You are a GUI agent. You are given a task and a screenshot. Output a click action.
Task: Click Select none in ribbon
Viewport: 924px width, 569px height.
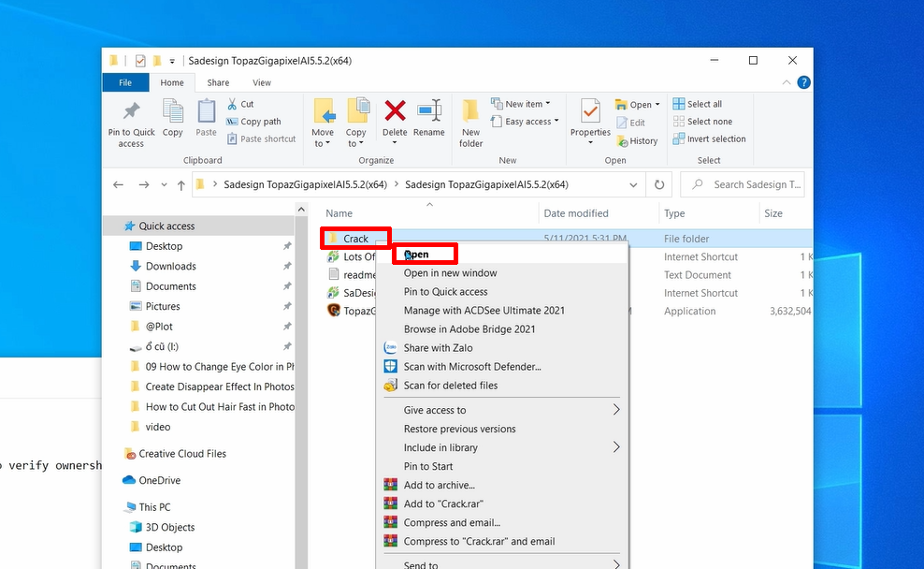(x=703, y=122)
